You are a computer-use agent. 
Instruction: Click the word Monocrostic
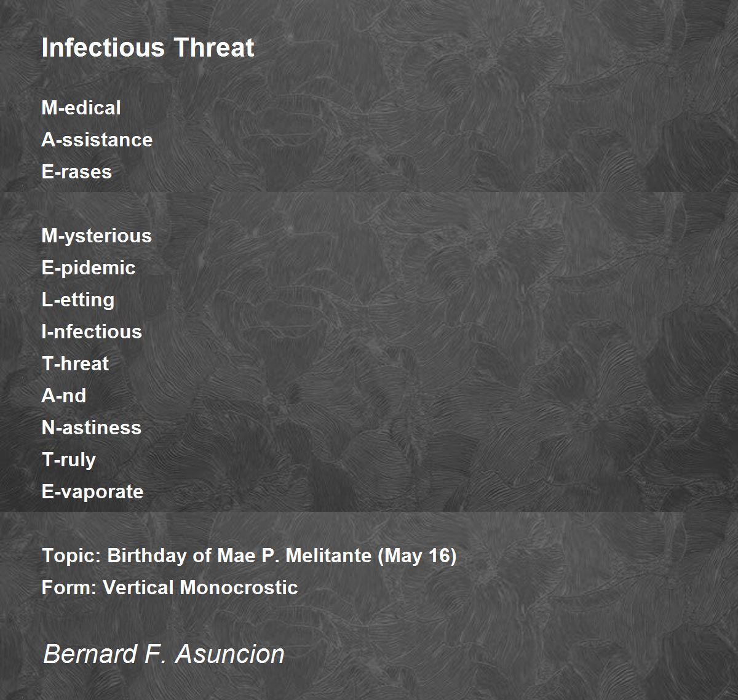tap(239, 587)
